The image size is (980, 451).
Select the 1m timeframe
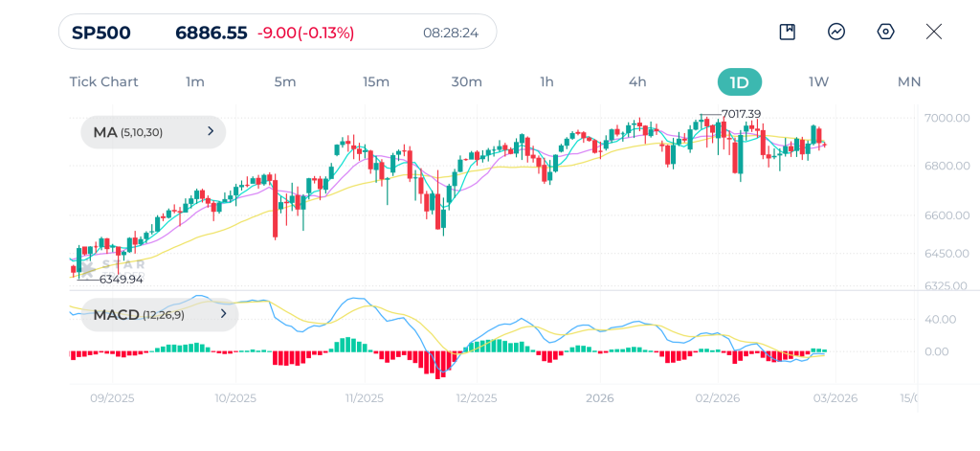click(195, 81)
